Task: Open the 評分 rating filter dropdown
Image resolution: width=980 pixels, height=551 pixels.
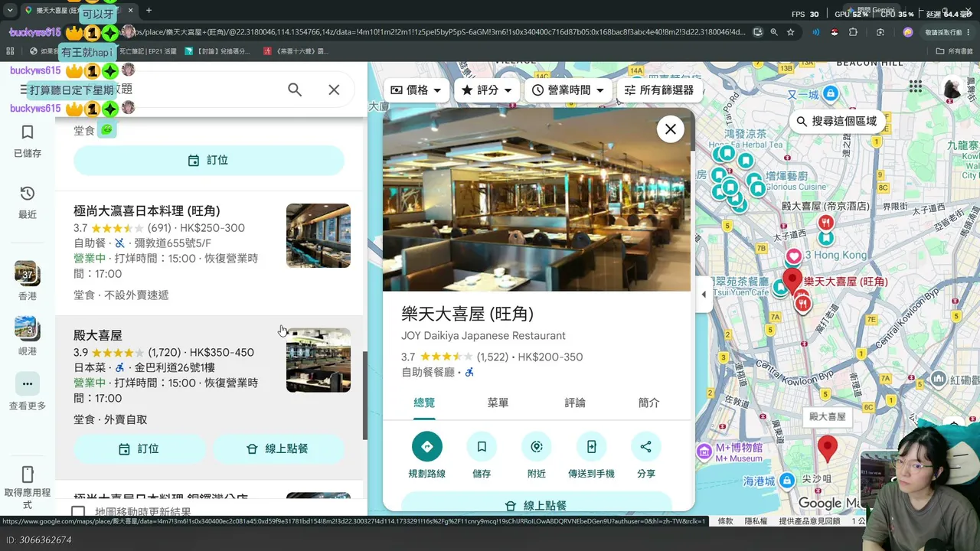Action: pyautogui.click(x=486, y=90)
